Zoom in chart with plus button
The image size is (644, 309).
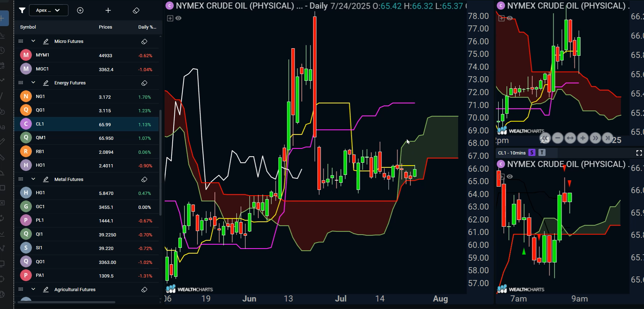tap(583, 138)
